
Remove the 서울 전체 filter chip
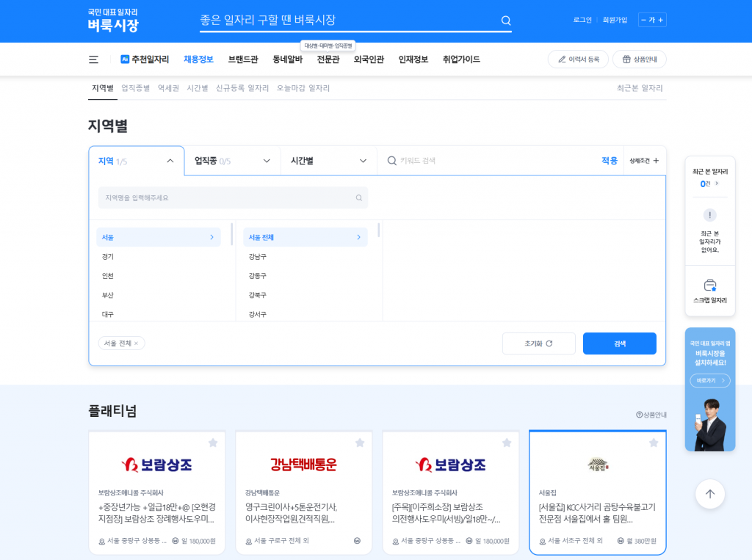pyautogui.click(x=137, y=343)
